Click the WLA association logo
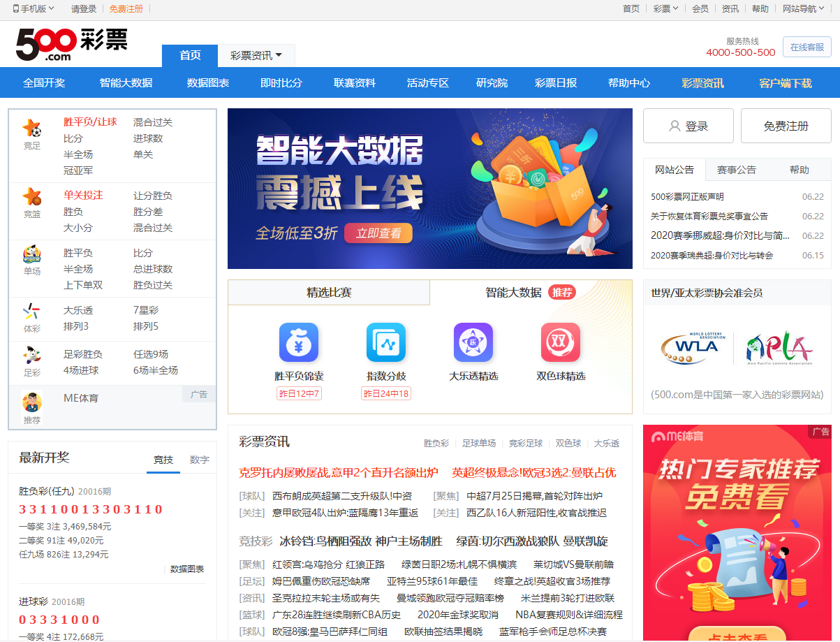 (x=694, y=348)
